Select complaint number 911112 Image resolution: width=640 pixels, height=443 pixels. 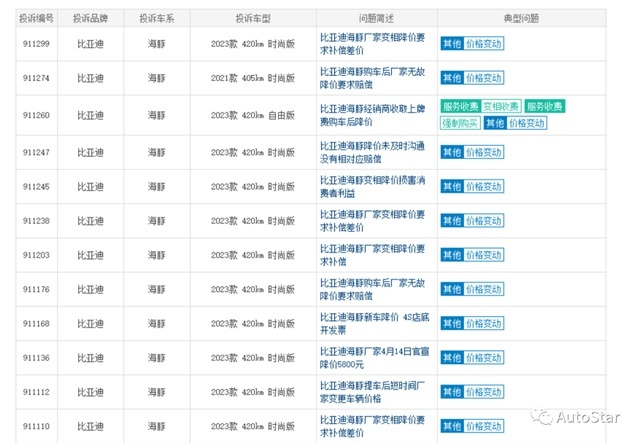(36, 392)
